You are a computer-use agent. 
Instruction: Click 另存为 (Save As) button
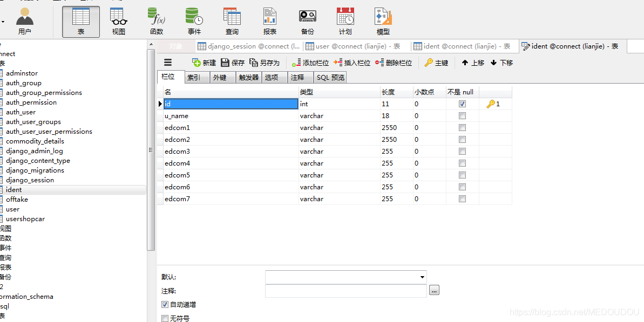click(265, 63)
